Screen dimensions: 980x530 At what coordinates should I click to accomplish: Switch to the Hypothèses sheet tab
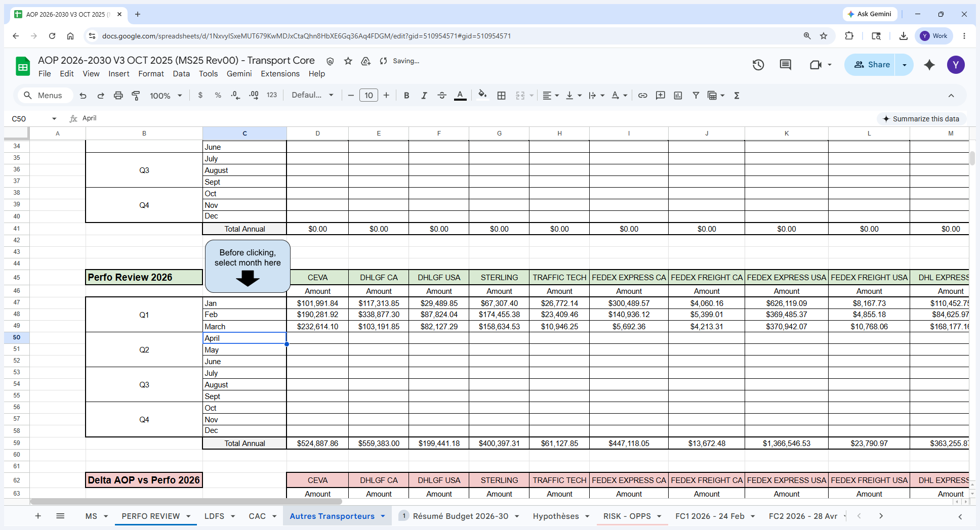click(556, 516)
